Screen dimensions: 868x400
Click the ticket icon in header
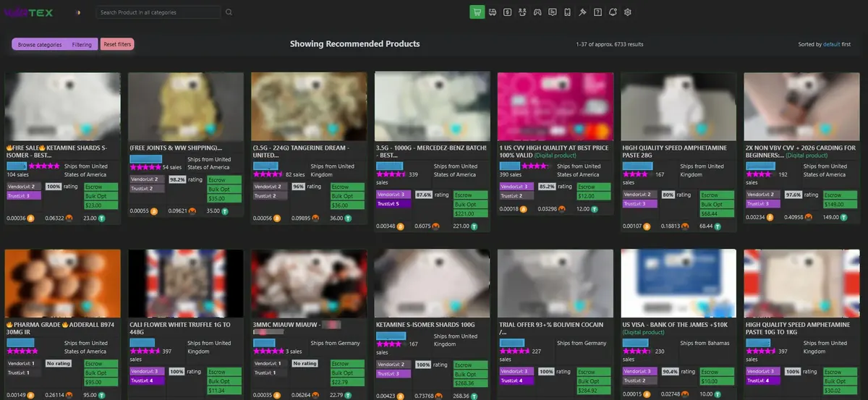point(568,12)
